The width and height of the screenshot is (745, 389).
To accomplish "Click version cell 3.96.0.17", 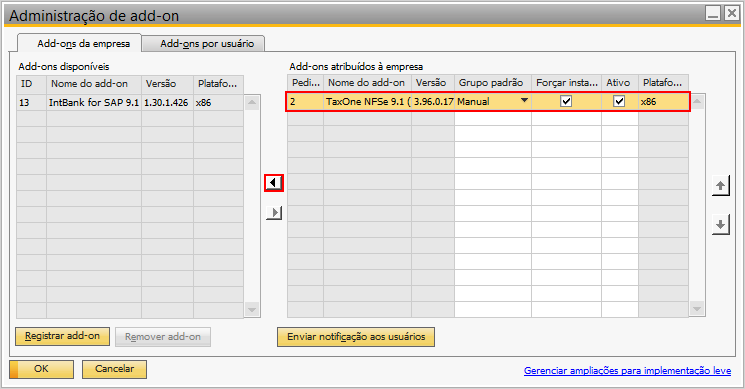I will [x=433, y=102].
